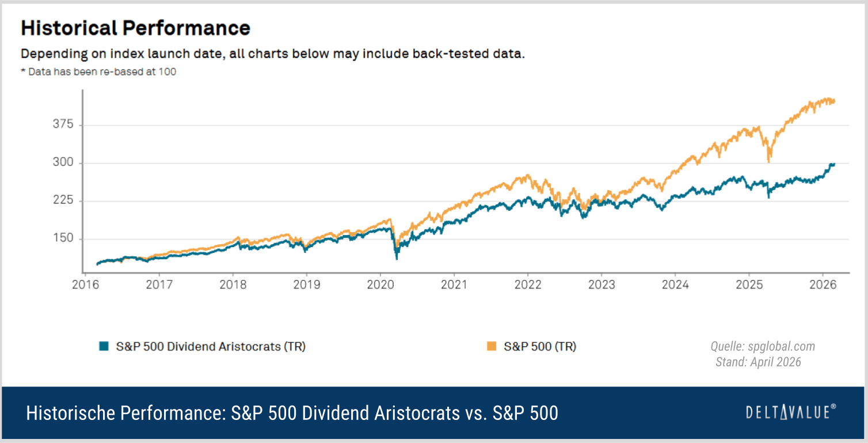The image size is (868, 443).
Task: Click the DELTAVALUE logo in the banner
Action: [x=791, y=412]
